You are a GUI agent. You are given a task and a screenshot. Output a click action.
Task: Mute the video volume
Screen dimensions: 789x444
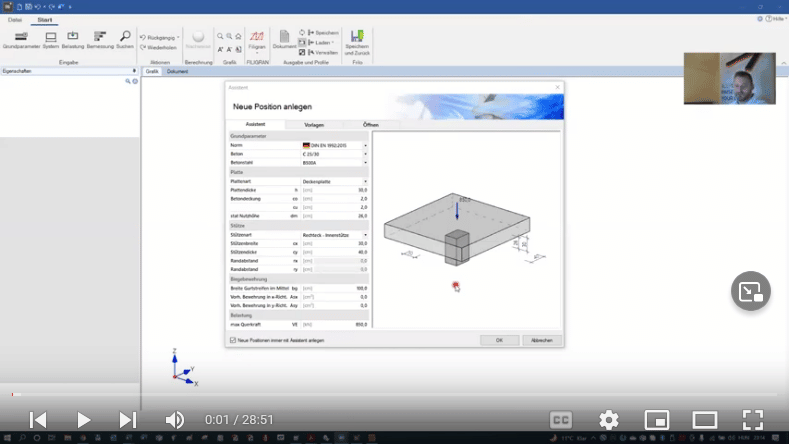pos(175,419)
